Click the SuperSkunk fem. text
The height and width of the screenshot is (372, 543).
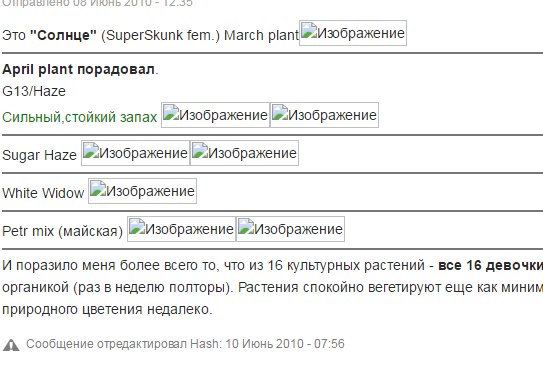click(160, 36)
